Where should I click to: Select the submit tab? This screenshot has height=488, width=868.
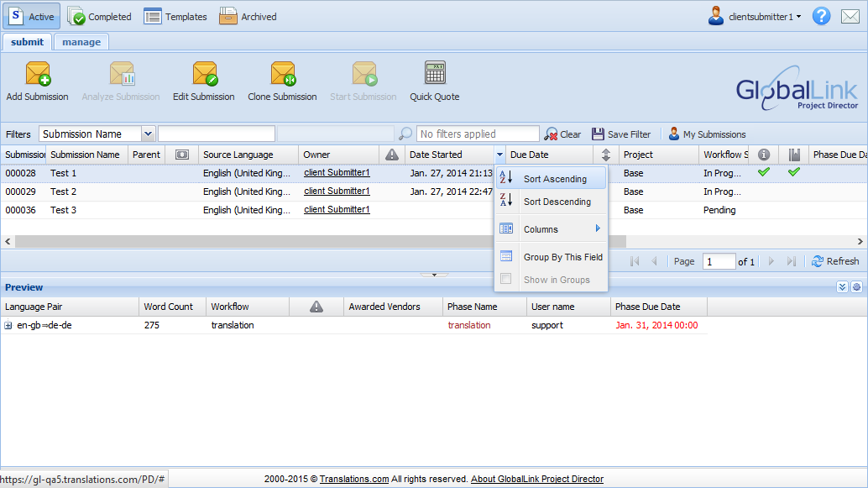click(27, 42)
